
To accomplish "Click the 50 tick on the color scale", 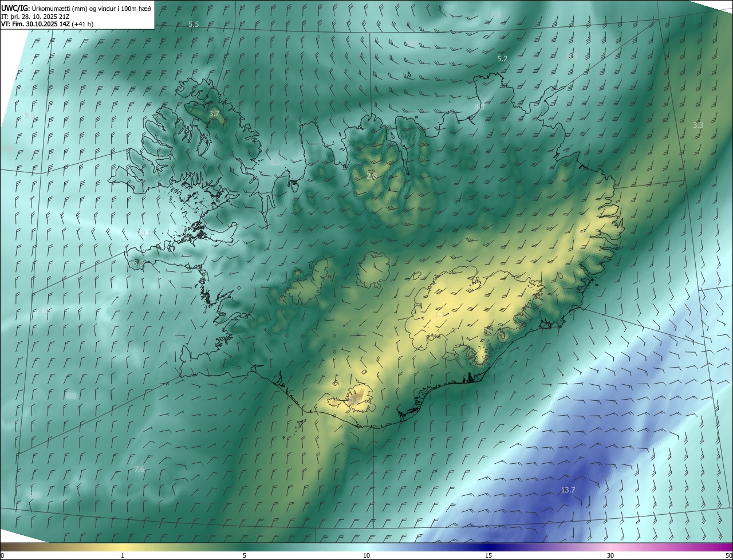I will click(x=728, y=555).
